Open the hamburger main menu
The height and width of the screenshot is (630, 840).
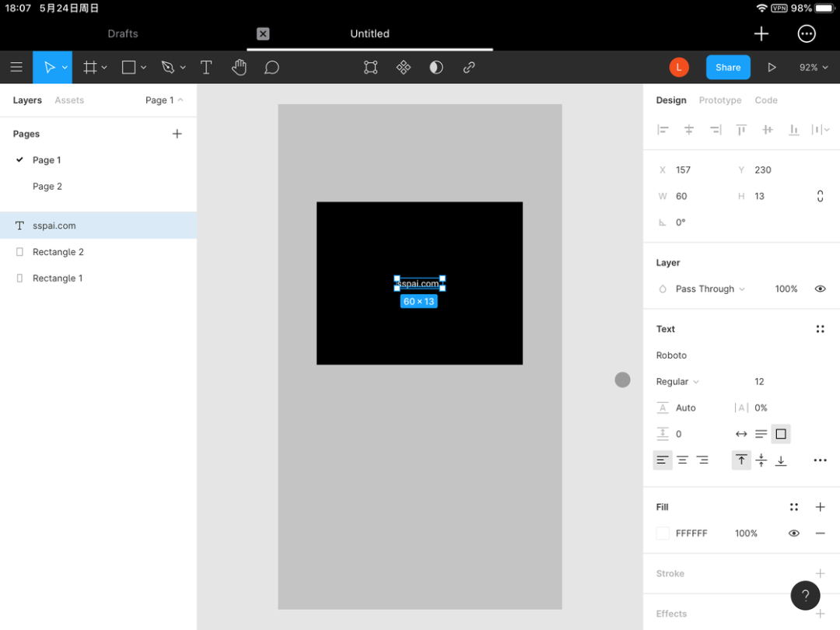click(16, 68)
